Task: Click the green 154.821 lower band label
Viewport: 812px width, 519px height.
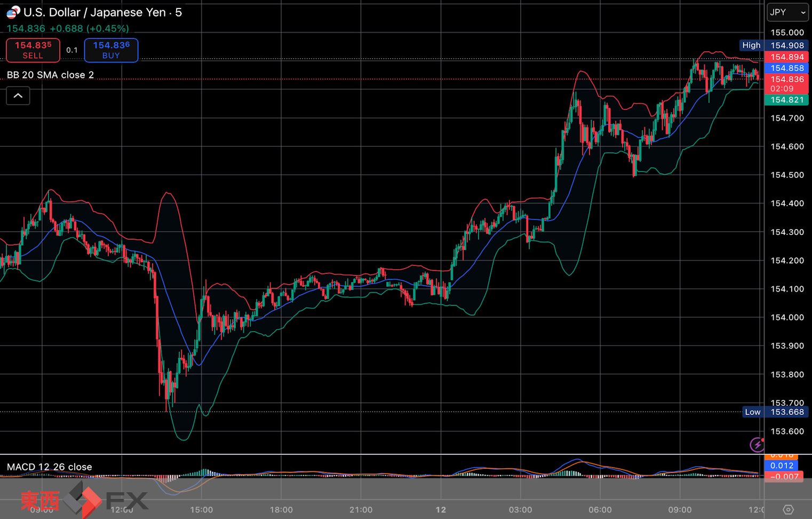Action: tap(786, 100)
